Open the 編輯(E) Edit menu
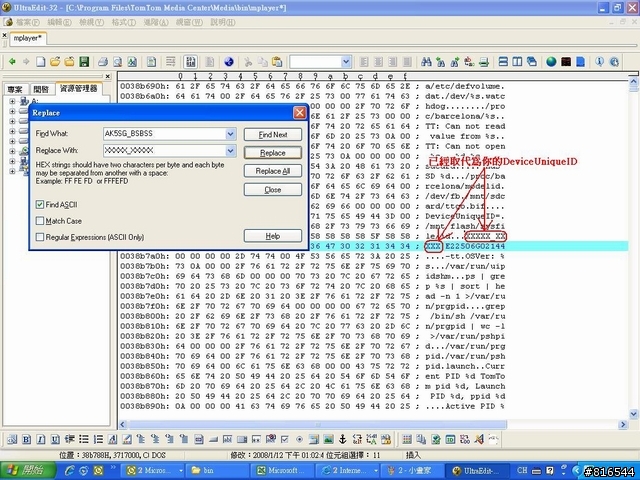This screenshot has height=480, width=640. [x=60, y=22]
